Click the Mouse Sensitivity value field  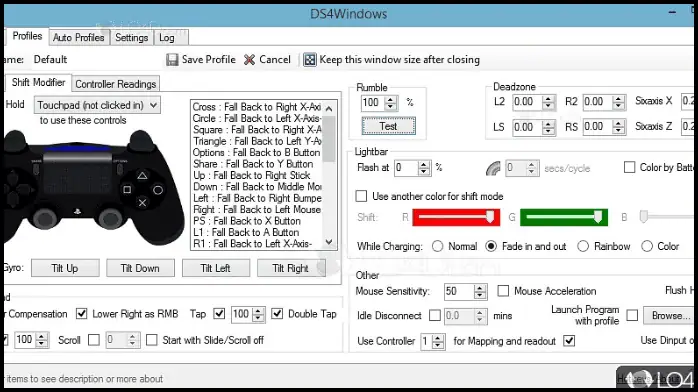(x=459, y=291)
